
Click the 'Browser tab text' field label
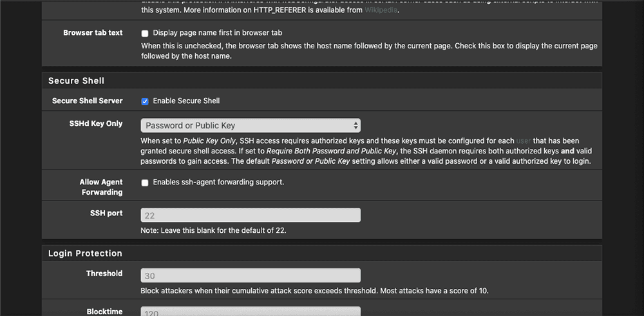93,32
